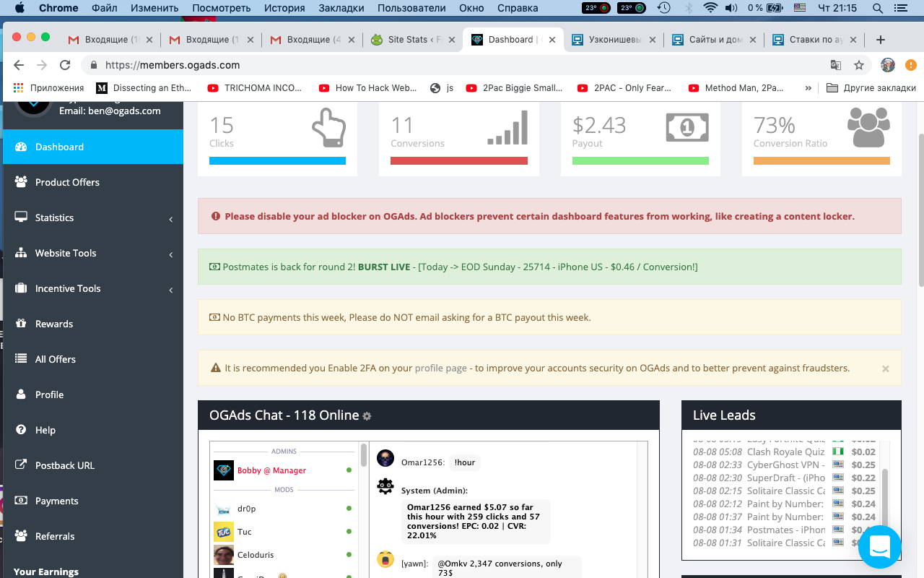Switch to the Сайты и дом tab
924x578 pixels.
tap(712, 40)
